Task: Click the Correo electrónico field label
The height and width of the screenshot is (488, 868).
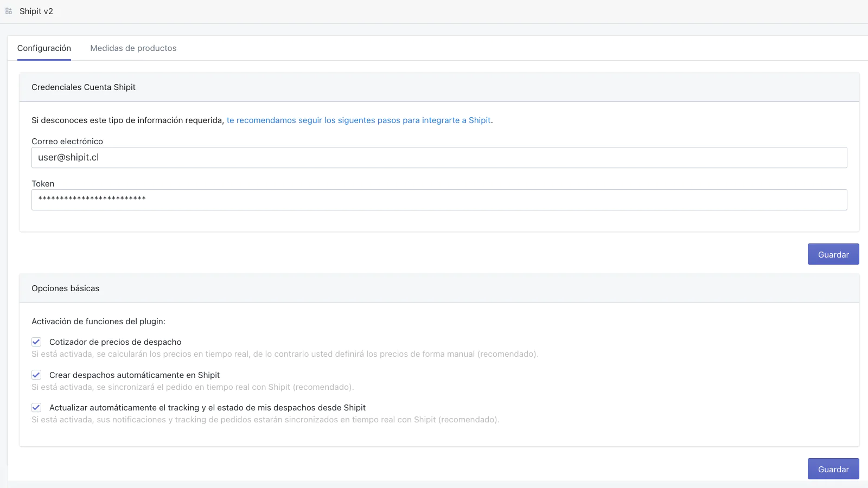Action: click(x=67, y=142)
